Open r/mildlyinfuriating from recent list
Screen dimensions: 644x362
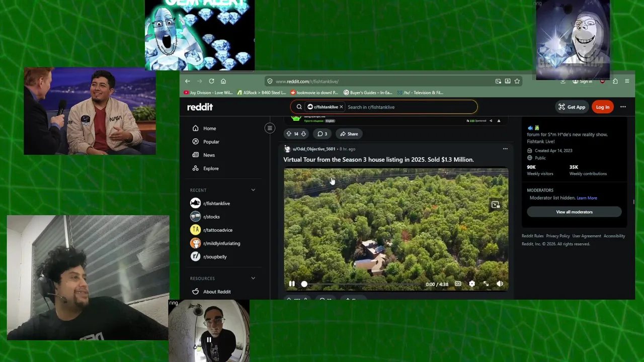click(x=222, y=243)
